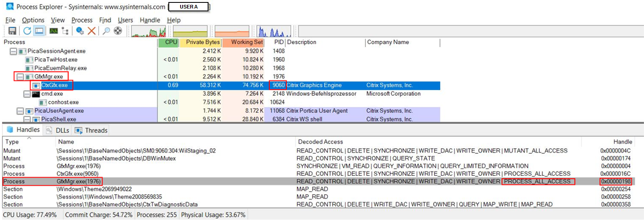
Task: Click the PicaSessionAgent.exe process icon
Action: pos(23,51)
